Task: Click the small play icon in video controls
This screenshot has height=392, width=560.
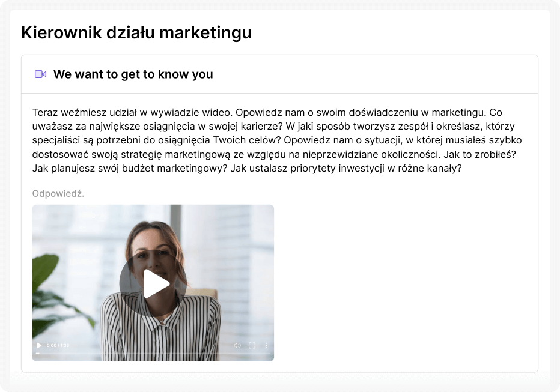Action: pyautogui.click(x=39, y=345)
